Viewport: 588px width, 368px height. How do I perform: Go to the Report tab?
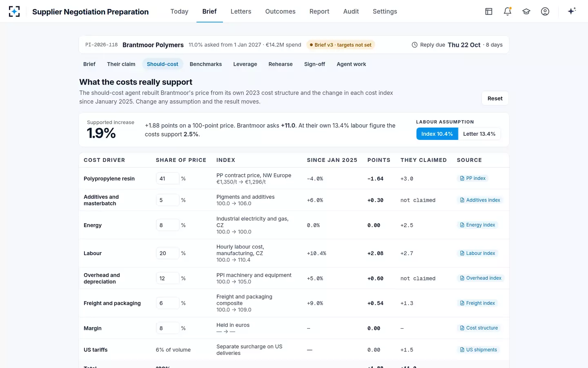[x=319, y=11]
